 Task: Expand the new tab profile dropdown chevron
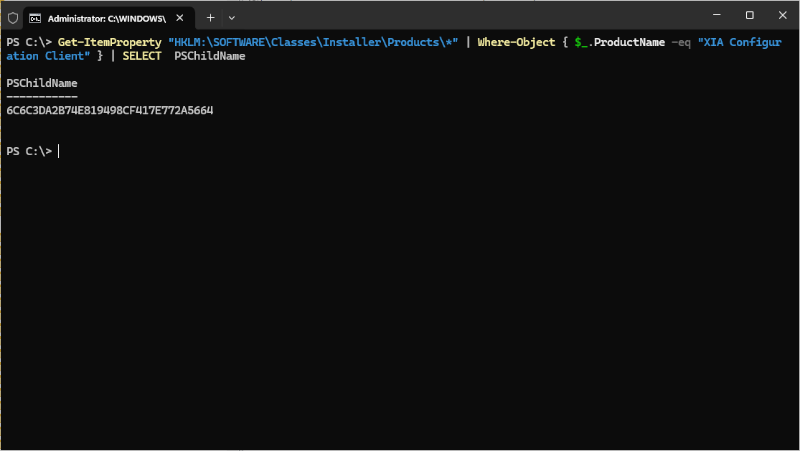(232, 17)
